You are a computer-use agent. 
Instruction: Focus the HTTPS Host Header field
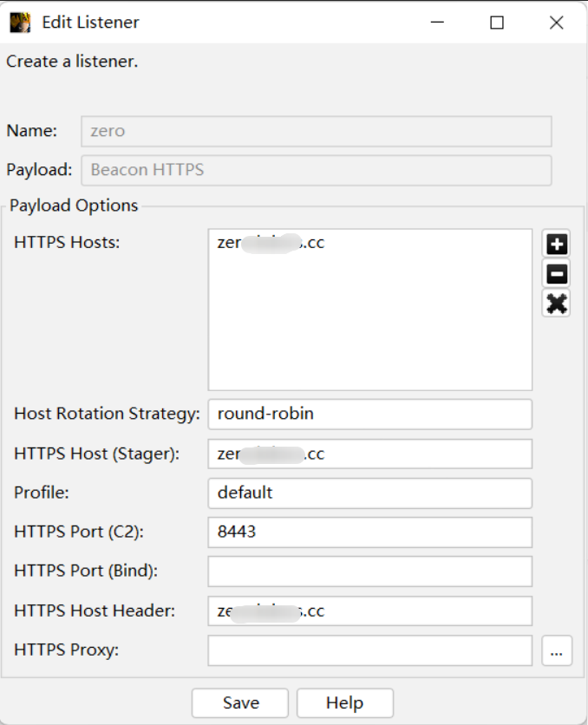pyautogui.click(x=369, y=611)
